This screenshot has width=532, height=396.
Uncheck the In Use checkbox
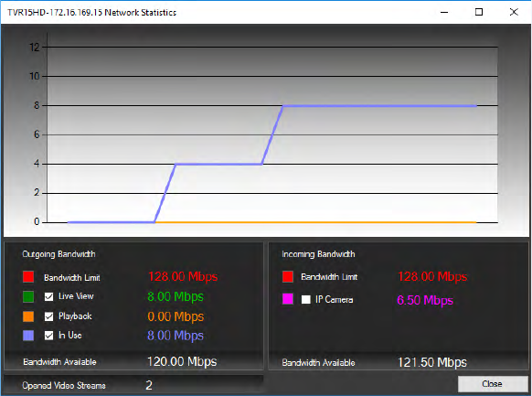pyautogui.click(x=48, y=336)
